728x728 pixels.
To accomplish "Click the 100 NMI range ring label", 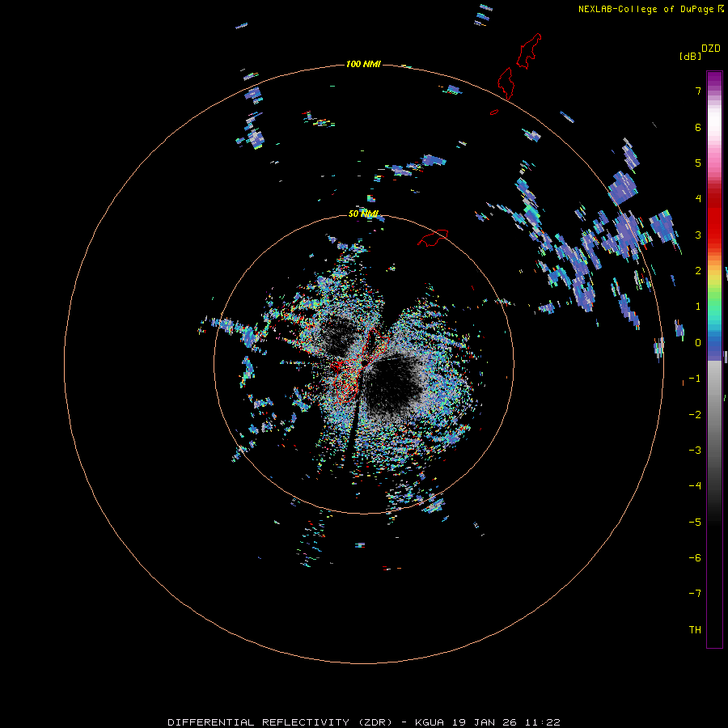I will point(363,64).
